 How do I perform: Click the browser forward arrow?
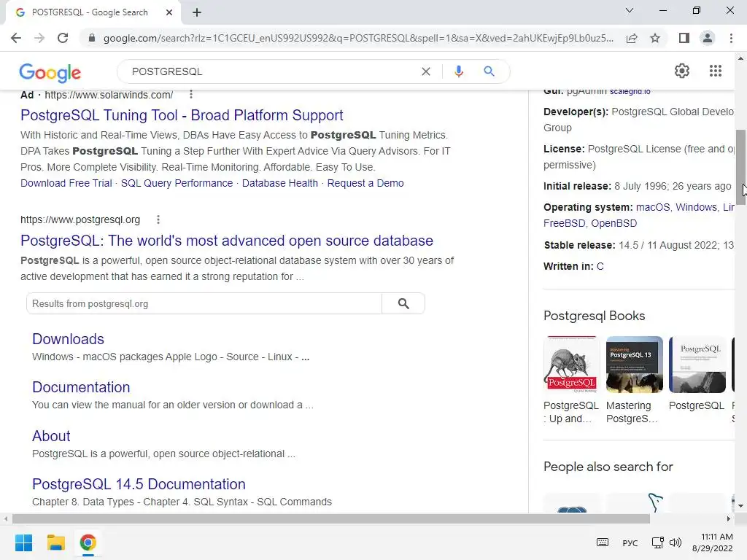[x=39, y=38]
